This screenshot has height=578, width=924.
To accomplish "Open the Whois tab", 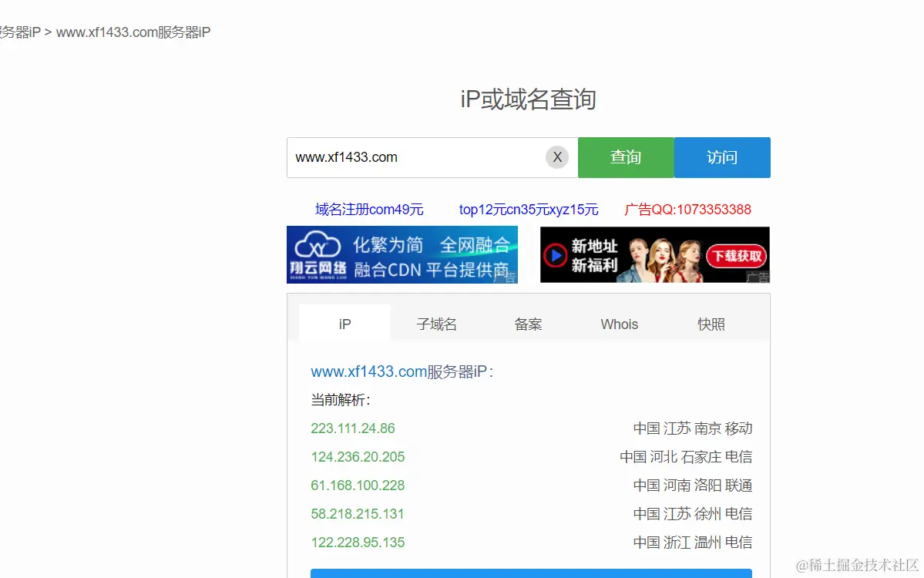I will pos(620,324).
